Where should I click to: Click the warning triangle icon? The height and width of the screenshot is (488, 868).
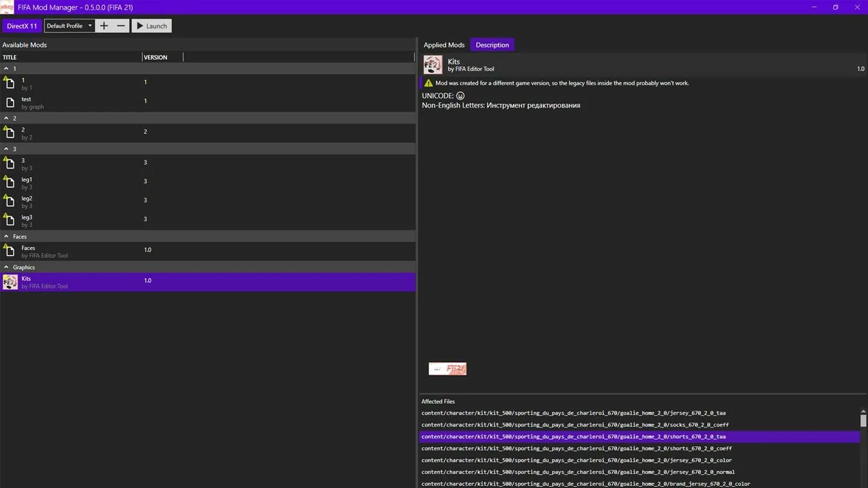(429, 83)
